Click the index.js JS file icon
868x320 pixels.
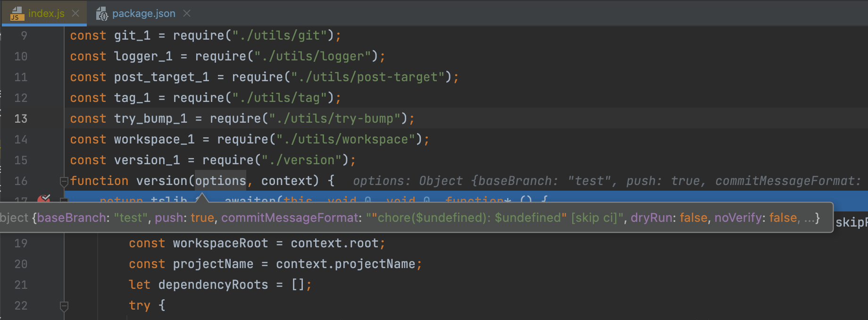[x=17, y=14]
